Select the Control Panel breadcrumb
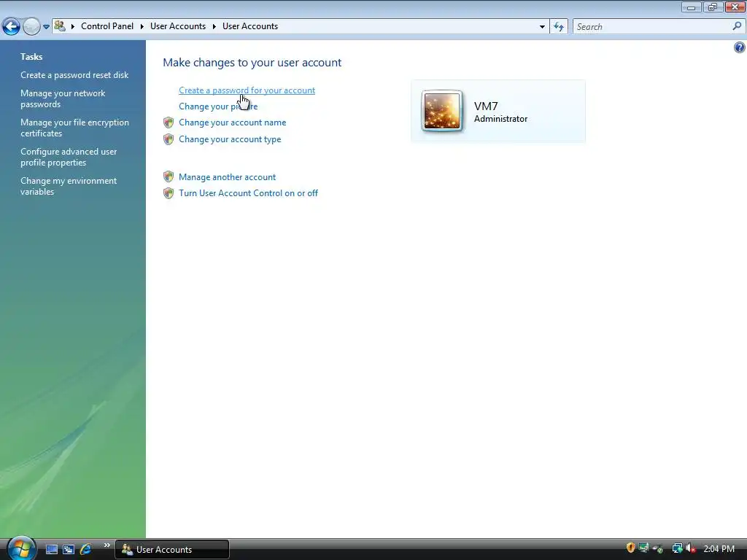The height and width of the screenshot is (560, 747). point(107,26)
